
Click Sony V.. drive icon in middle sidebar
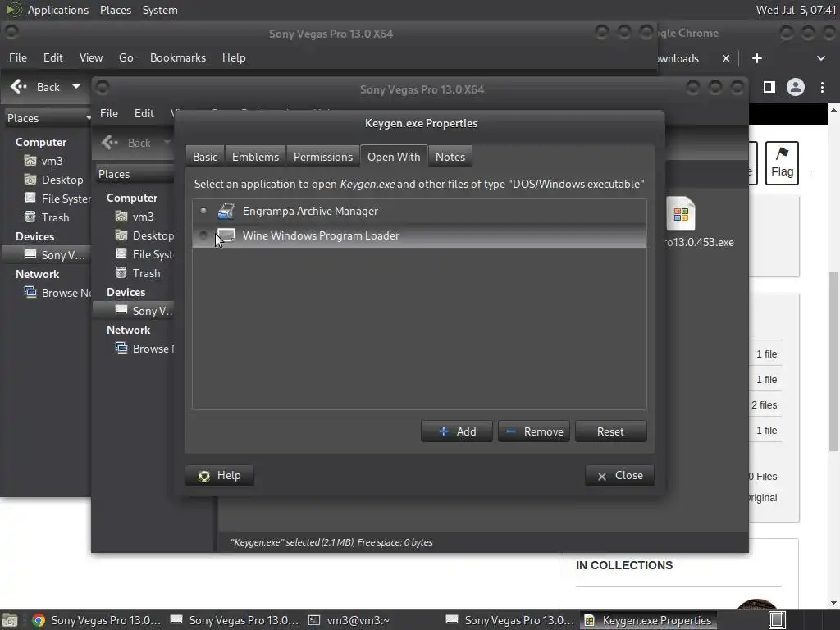(x=121, y=310)
